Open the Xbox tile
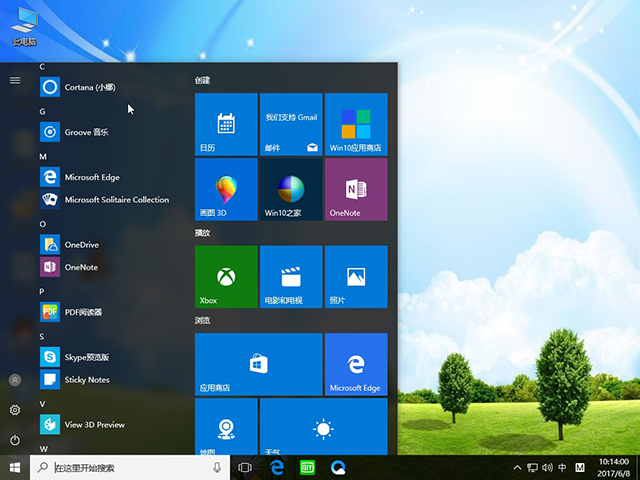 225,277
